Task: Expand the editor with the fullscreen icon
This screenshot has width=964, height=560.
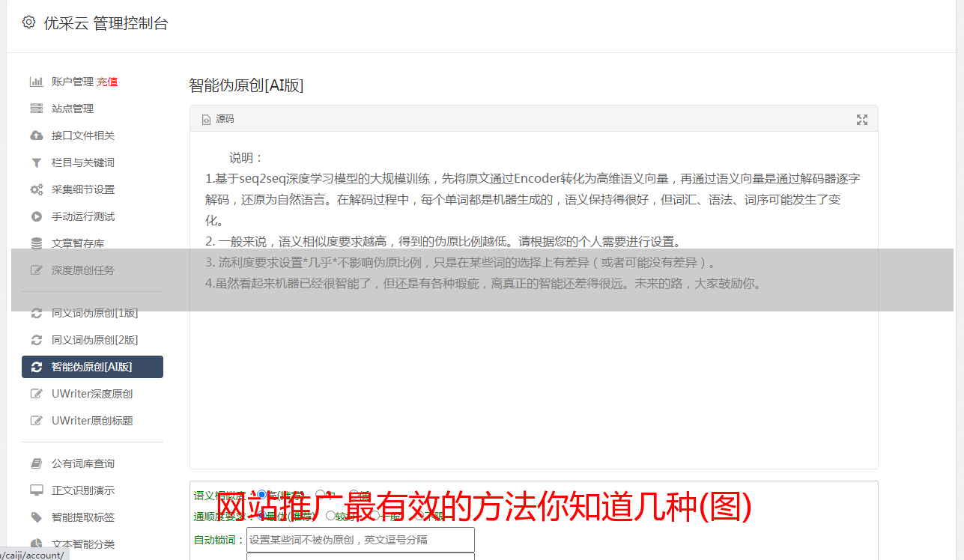Action: point(862,120)
